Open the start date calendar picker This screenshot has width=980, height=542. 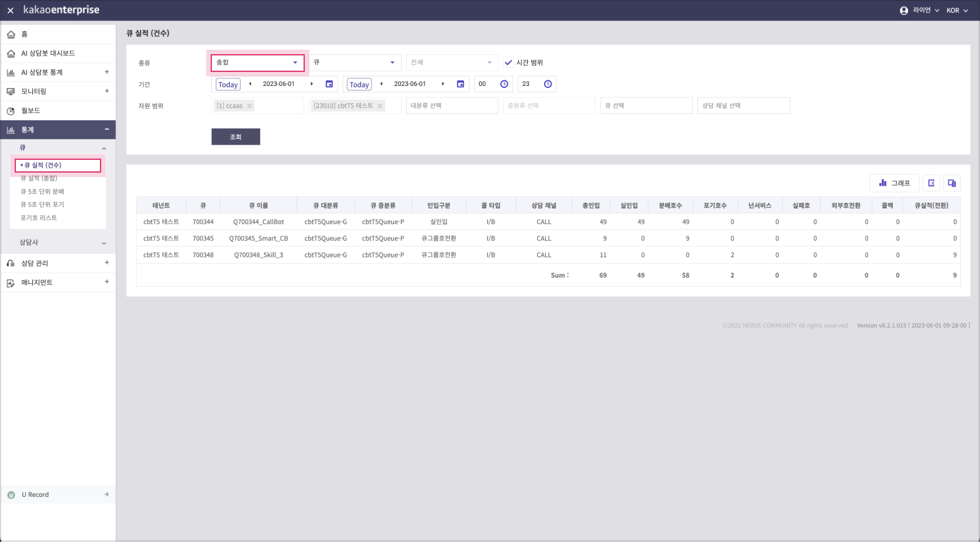pyautogui.click(x=329, y=84)
